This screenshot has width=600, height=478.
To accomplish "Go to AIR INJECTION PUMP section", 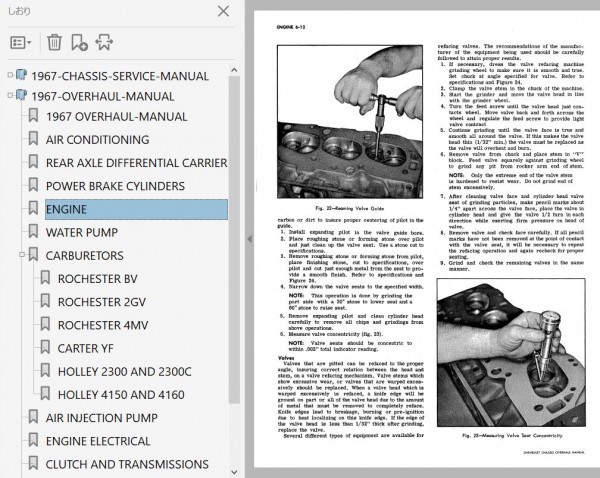I will (x=102, y=418).
